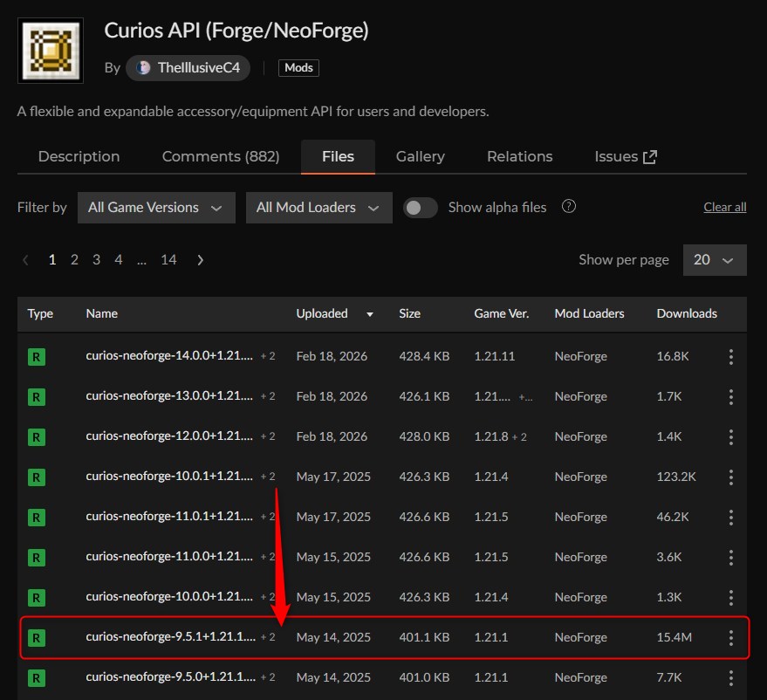Image resolution: width=767 pixels, height=700 pixels.
Task: Switch to the Gallery tab
Action: pos(420,156)
